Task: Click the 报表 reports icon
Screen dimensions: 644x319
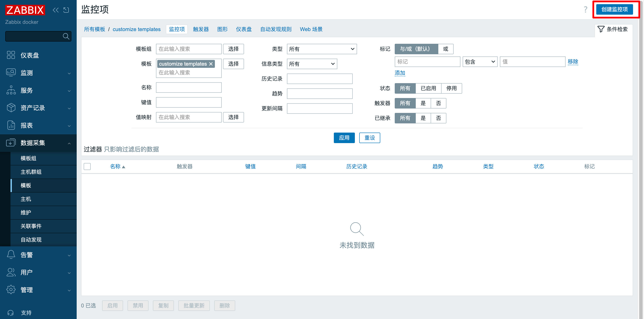Action: [x=11, y=125]
